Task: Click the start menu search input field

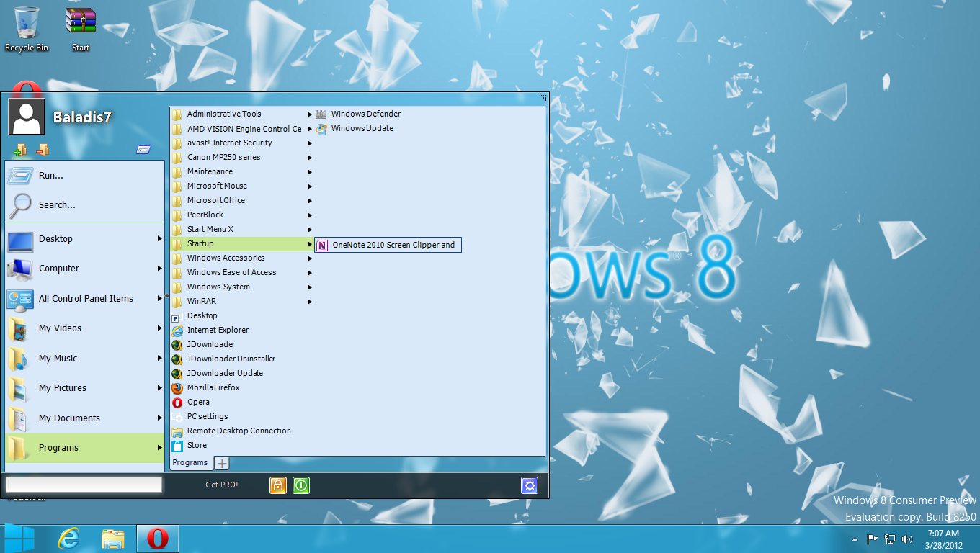Action: click(83, 485)
